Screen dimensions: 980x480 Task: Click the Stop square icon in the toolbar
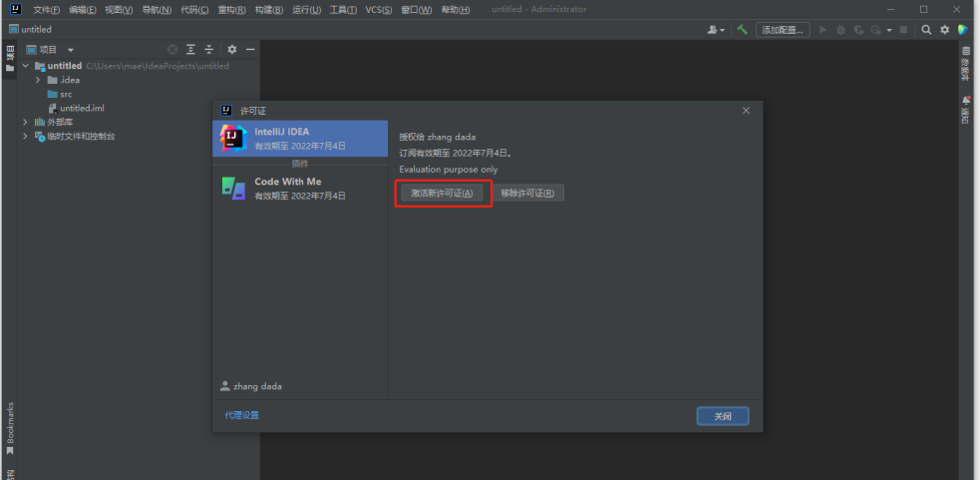903,29
